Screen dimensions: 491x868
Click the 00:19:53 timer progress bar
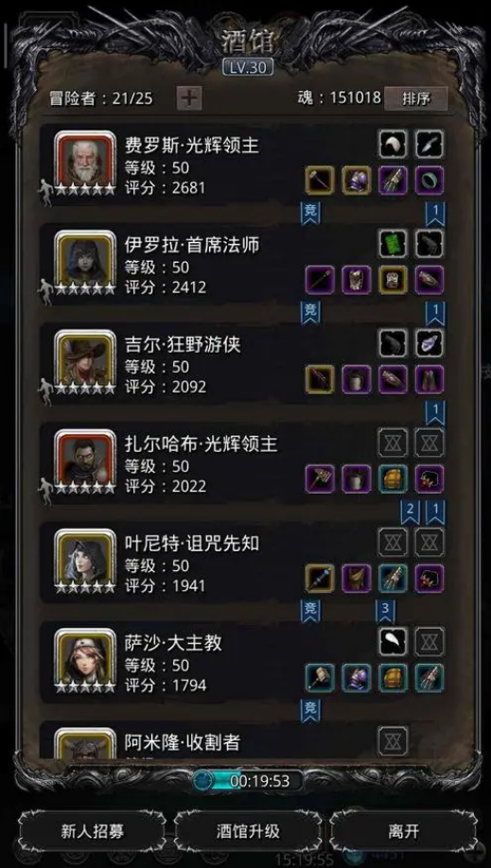(x=248, y=780)
